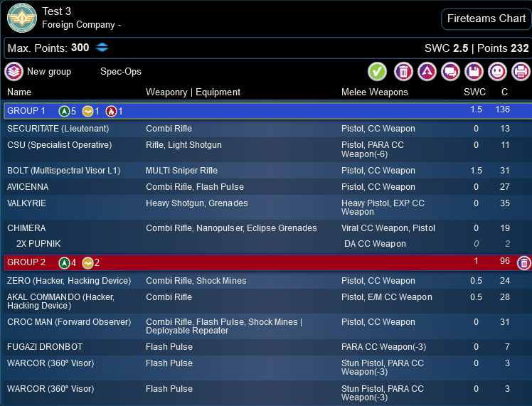
Task: Click the New group label
Action: click(x=49, y=72)
